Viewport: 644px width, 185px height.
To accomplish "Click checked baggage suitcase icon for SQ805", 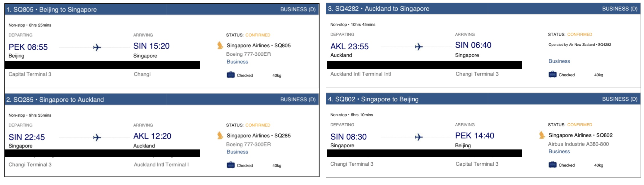I will coord(231,75).
